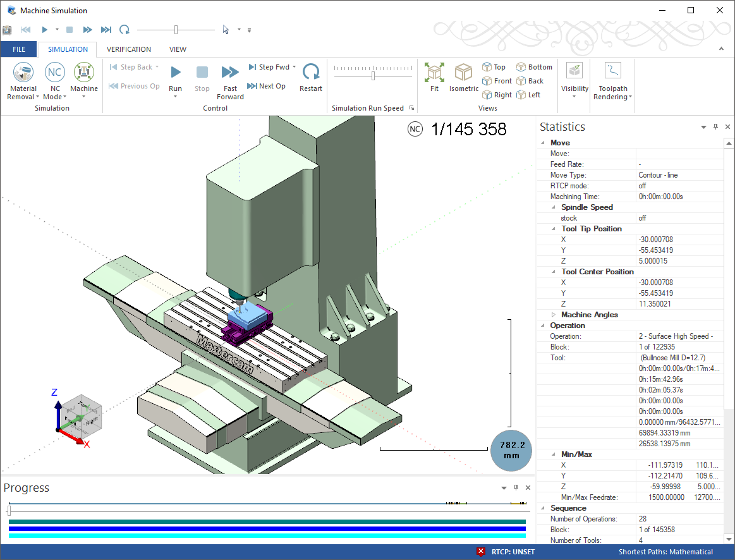Viewport: 735px width, 560px height.
Task: Open the Statistics panel options dropdown
Action: point(703,127)
